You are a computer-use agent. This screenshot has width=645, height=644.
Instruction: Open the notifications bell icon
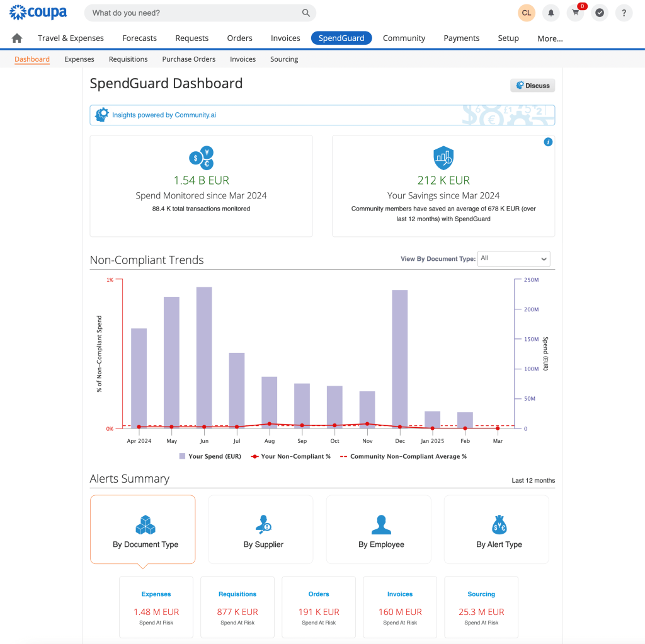(x=551, y=13)
